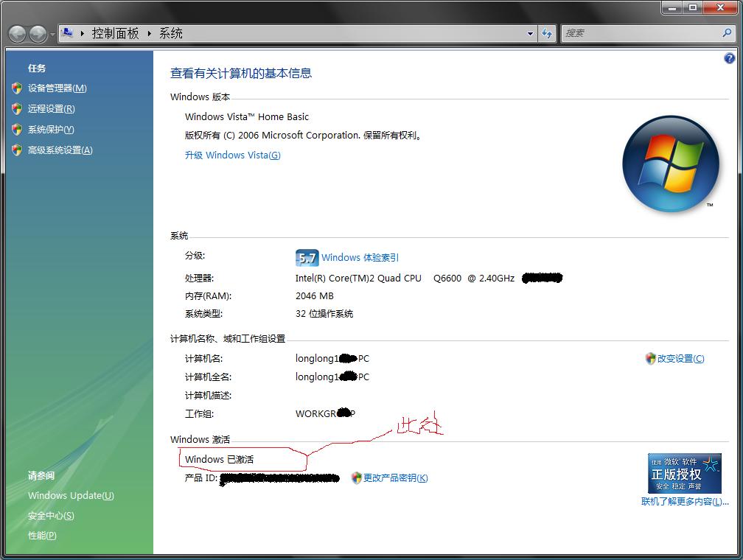Click the computer icon in address bar
The height and width of the screenshot is (560, 743).
pyautogui.click(x=68, y=32)
